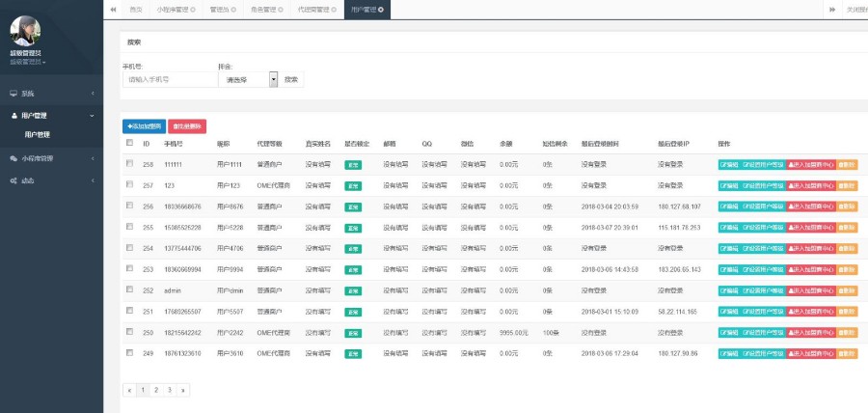
Task: Click the 动态 gears icon in sidebar
Action: click(x=14, y=180)
